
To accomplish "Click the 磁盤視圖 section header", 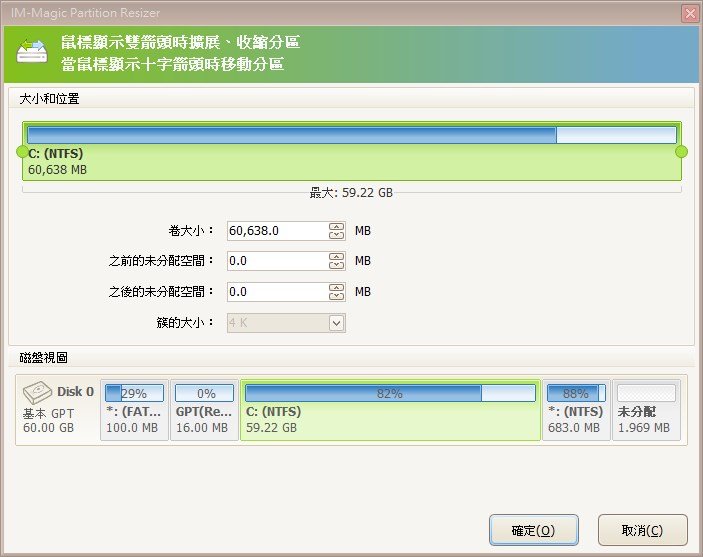I will click(x=43, y=357).
